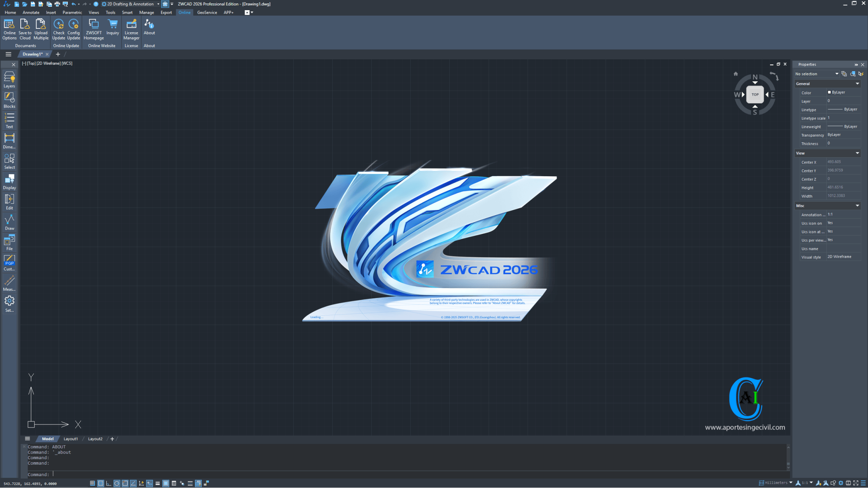Open the Layers panel from the sidebar
868x488 pixels.
(9, 79)
